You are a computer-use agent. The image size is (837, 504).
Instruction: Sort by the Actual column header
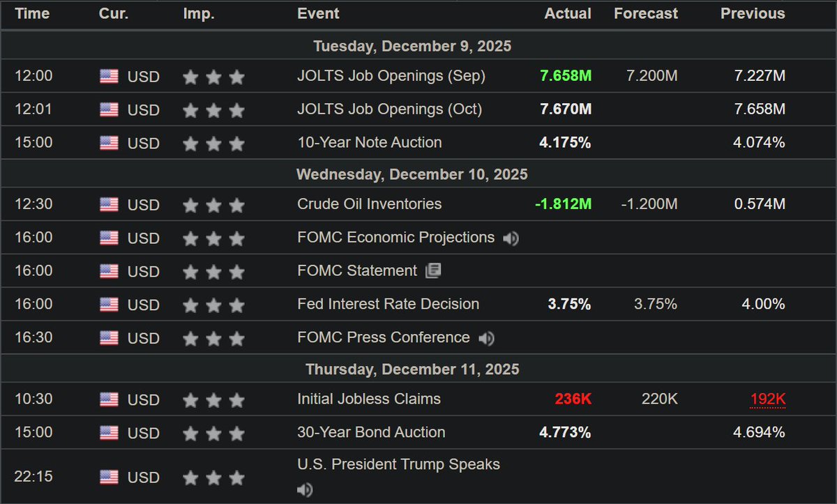click(568, 13)
